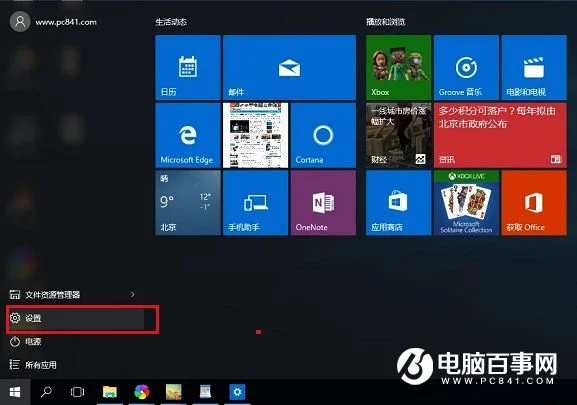Viewport: 577px width, 405px height.
Task: Open the taskbar search magnifier
Action: [46, 392]
